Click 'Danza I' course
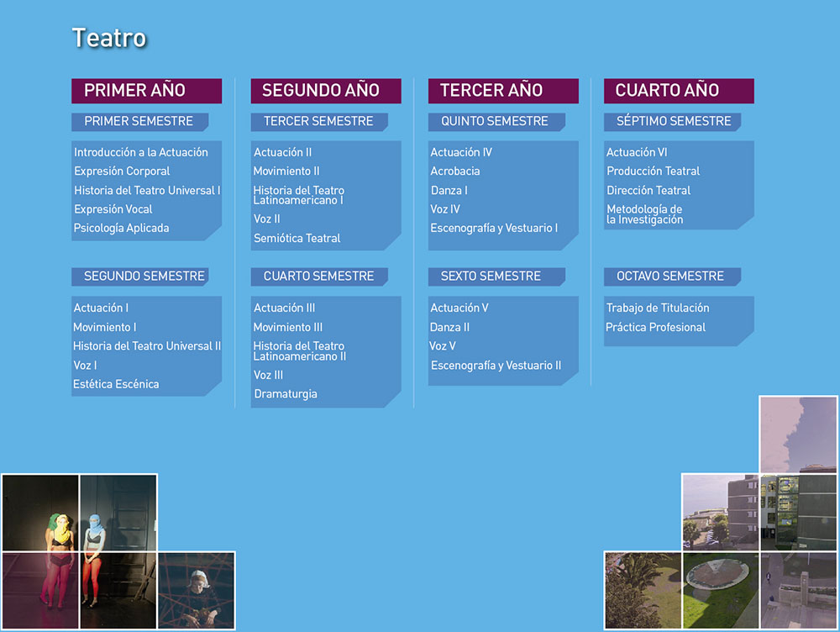 pyautogui.click(x=449, y=190)
